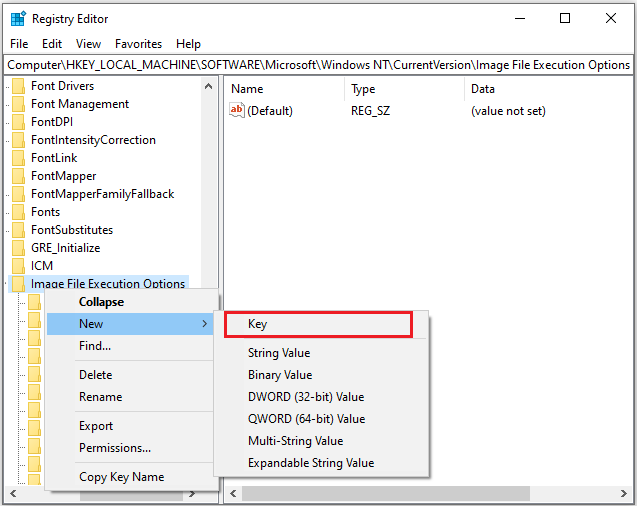Click the (Default) string value icon

coord(237,110)
